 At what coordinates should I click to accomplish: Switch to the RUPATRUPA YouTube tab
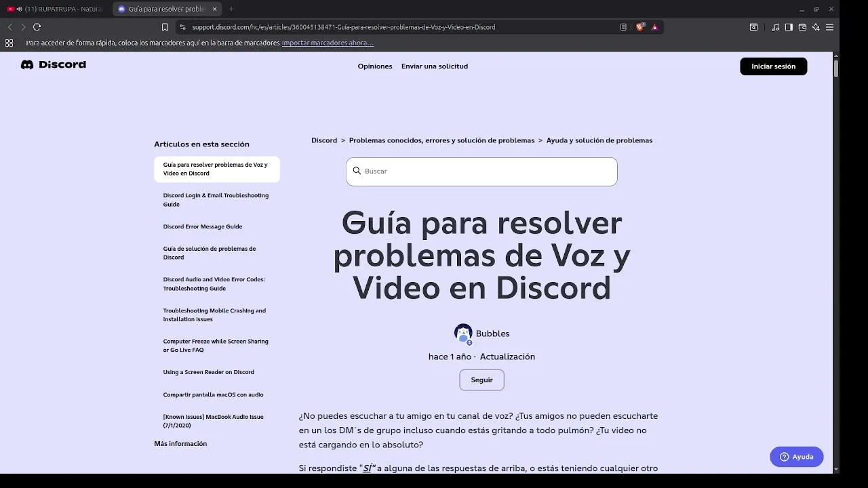pyautogui.click(x=56, y=9)
